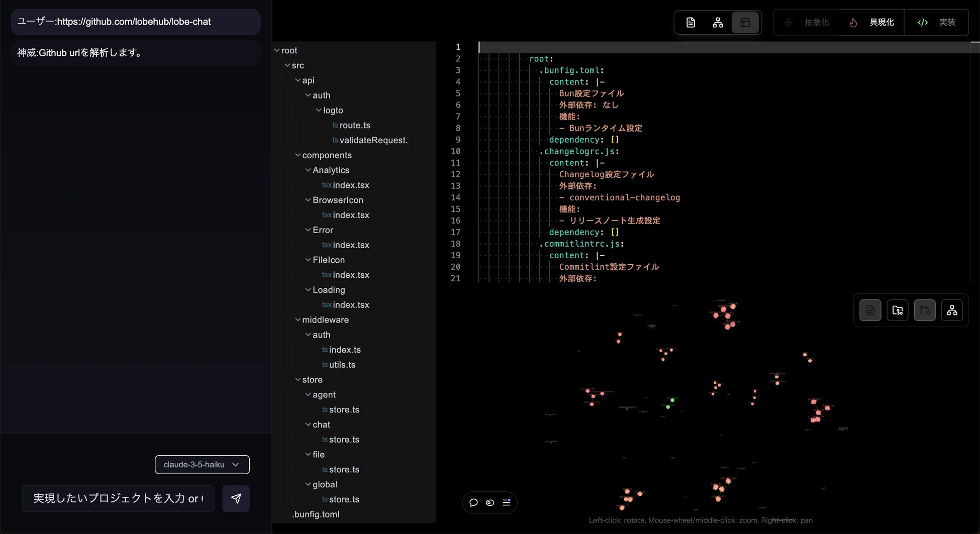
Task: Click the folder git branch icon
Action: point(898,310)
